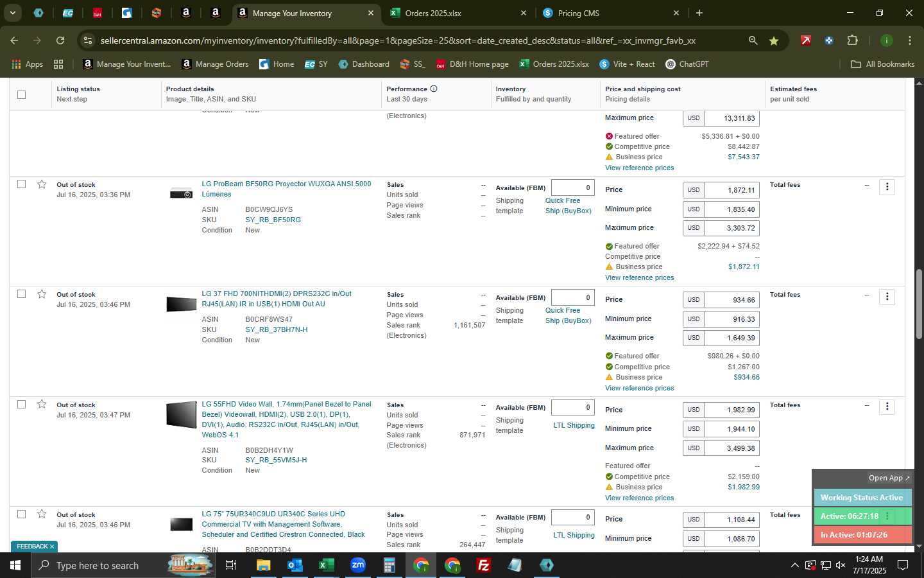Screen dimensions: 924x578
Task: Open the LG ProBeam BF50RG product title link
Action: click(x=286, y=189)
